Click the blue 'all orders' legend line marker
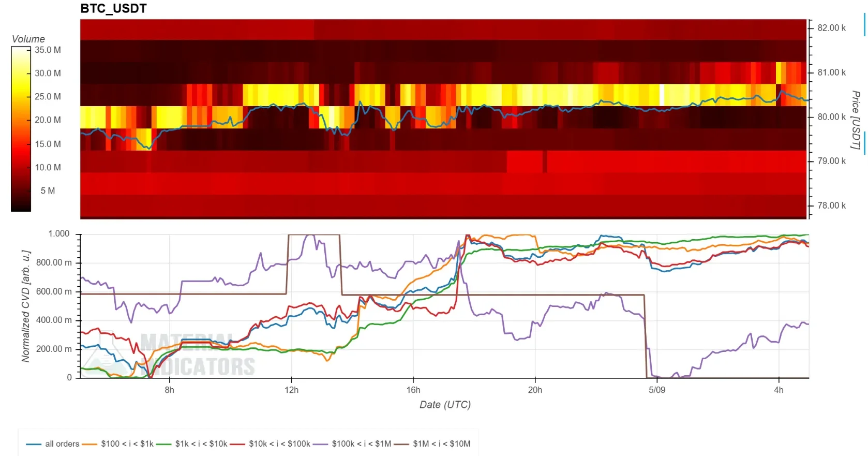Viewport: 868px width, 456px height. pyautogui.click(x=34, y=444)
